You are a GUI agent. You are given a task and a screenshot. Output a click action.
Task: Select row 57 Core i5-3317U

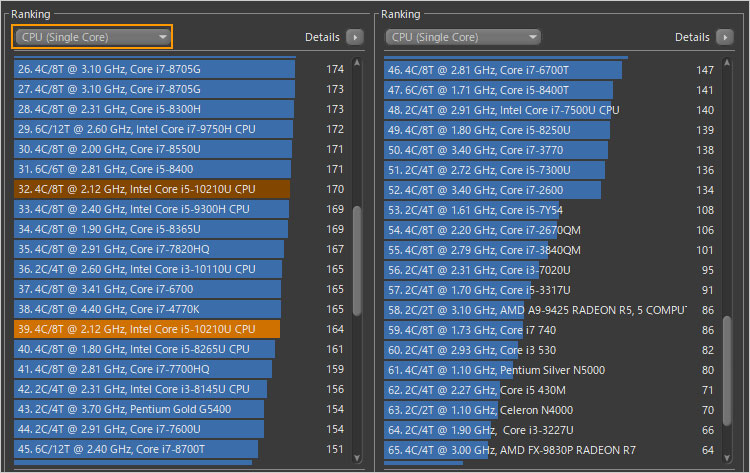(x=549, y=290)
